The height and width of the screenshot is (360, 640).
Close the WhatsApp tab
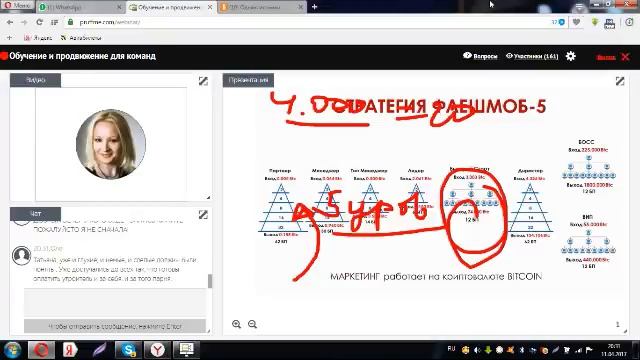pyautogui.click(x=119, y=7)
